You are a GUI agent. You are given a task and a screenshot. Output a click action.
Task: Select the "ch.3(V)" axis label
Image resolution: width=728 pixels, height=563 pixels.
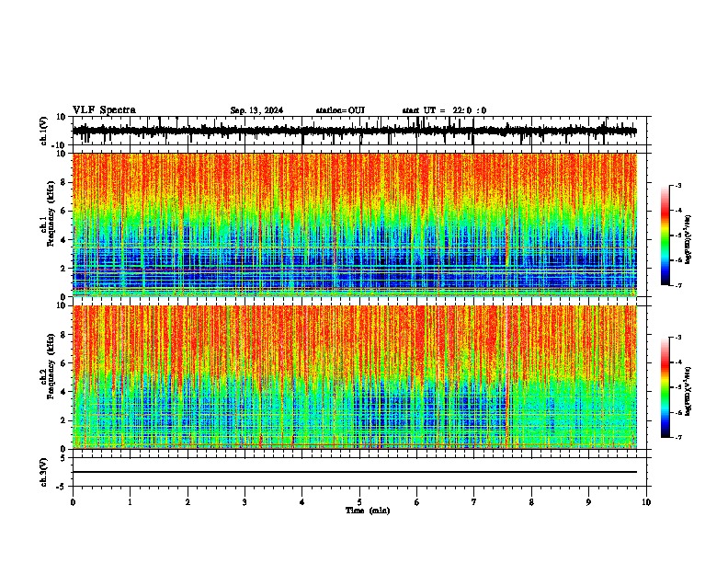click(x=43, y=472)
